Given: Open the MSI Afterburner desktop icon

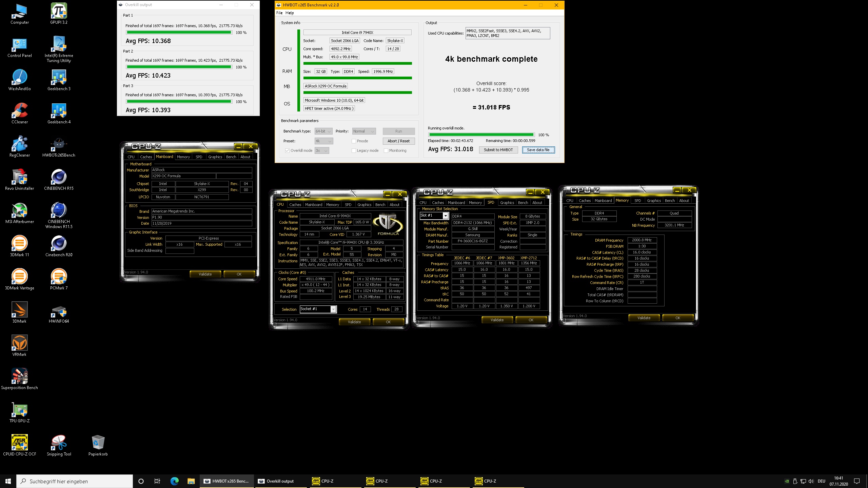Looking at the screenshot, I should point(19,213).
